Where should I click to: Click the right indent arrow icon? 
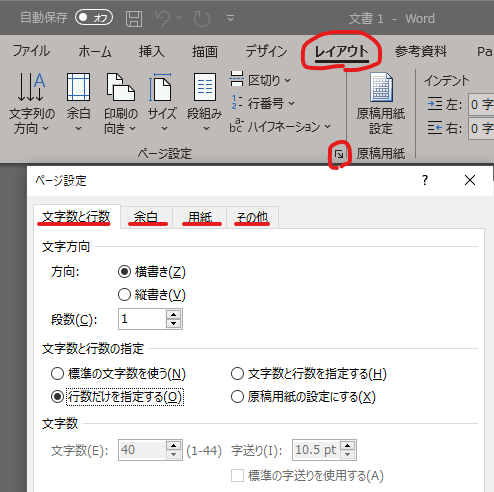coord(435,128)
